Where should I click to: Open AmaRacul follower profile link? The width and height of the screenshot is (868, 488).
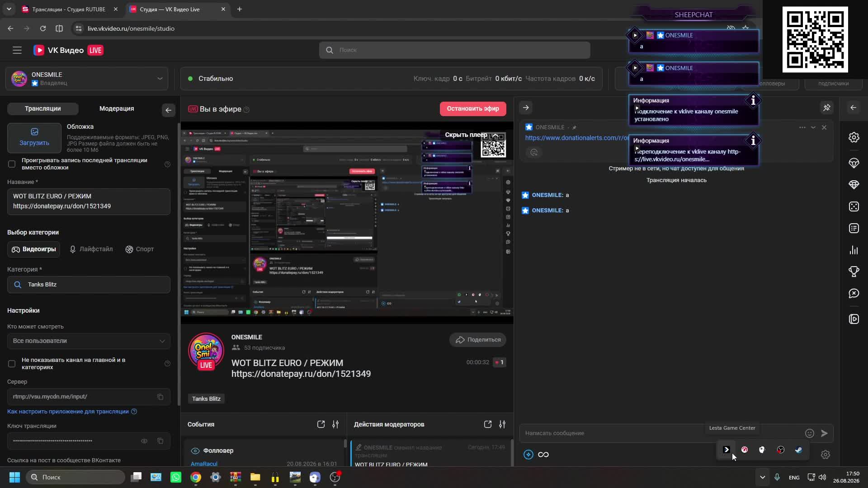click(x=204, y=464)
